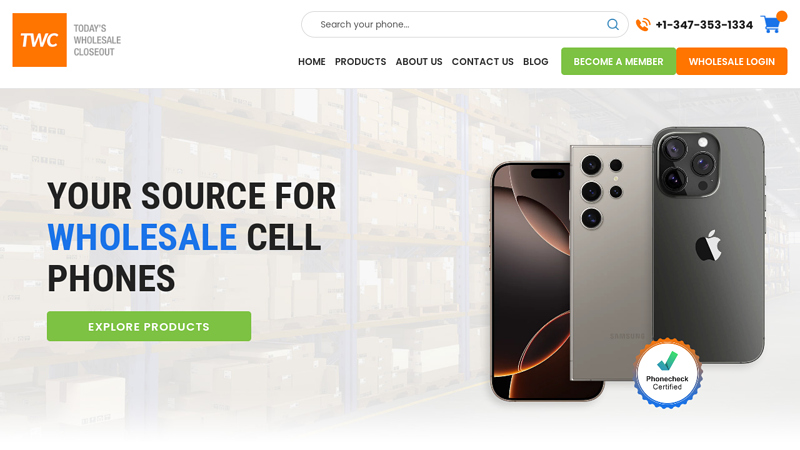800x450 pixels.
Task: Visit the Blog link
Action: point(536,62)
